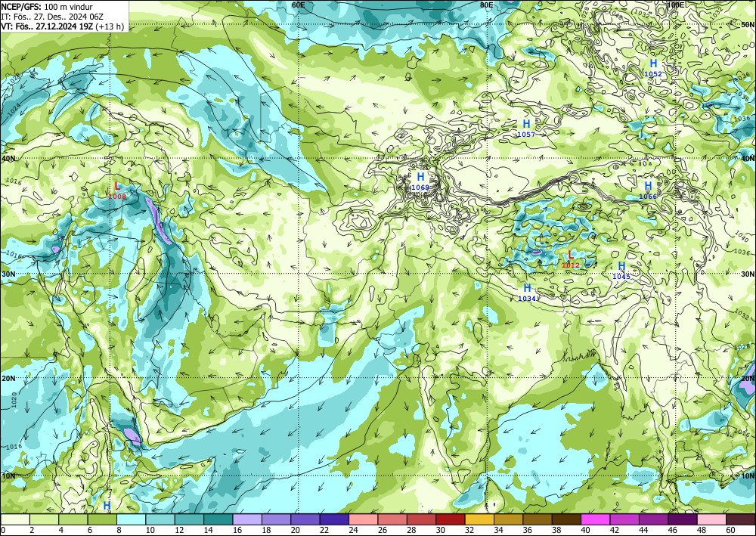Click the 100E longitude label
This screenshot has height=536, width=756.
tap(676, 5)
